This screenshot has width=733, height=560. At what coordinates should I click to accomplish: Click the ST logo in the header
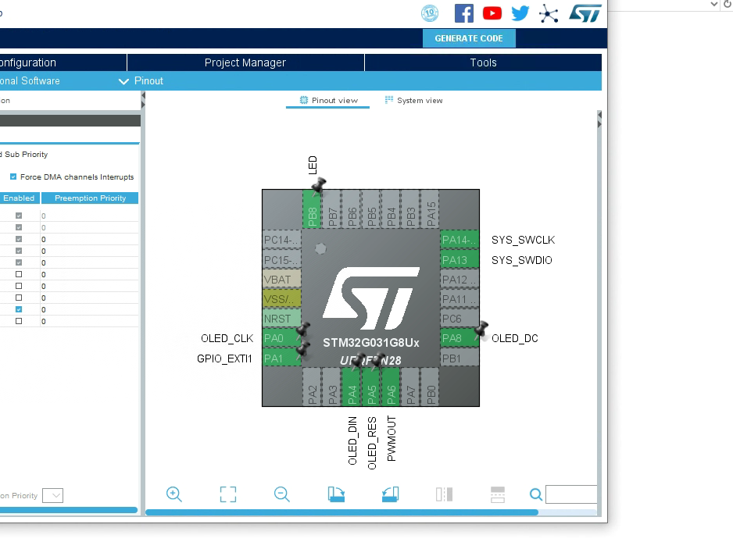(585, 13)
